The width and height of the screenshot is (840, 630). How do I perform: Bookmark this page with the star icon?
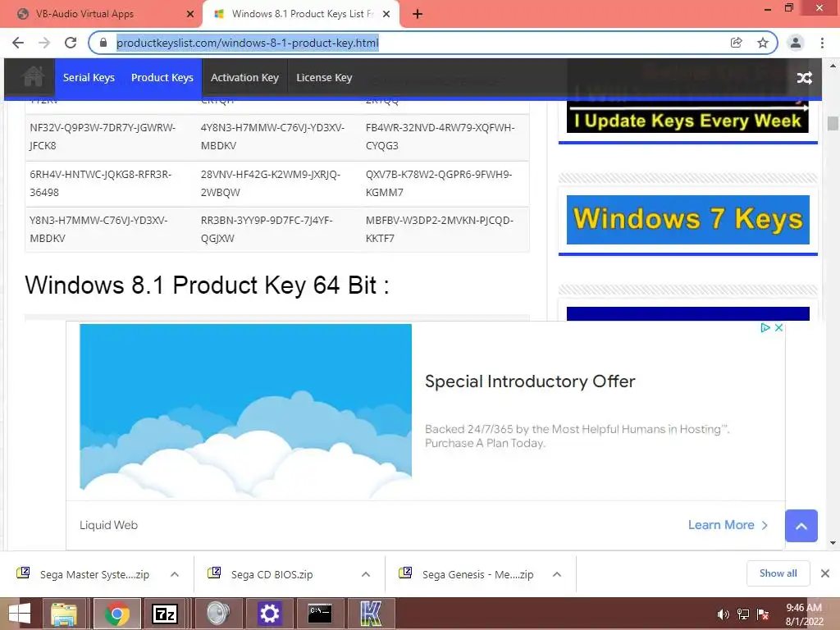tap(763, 43)
